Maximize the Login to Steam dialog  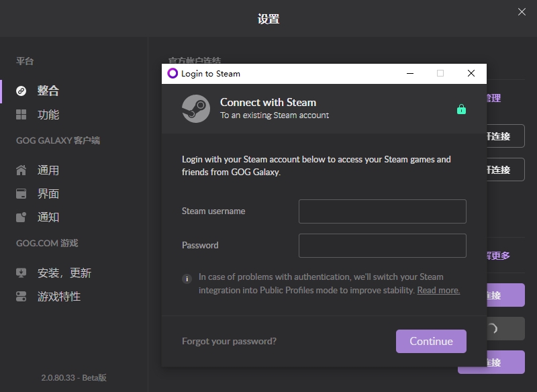coord(440,73)
